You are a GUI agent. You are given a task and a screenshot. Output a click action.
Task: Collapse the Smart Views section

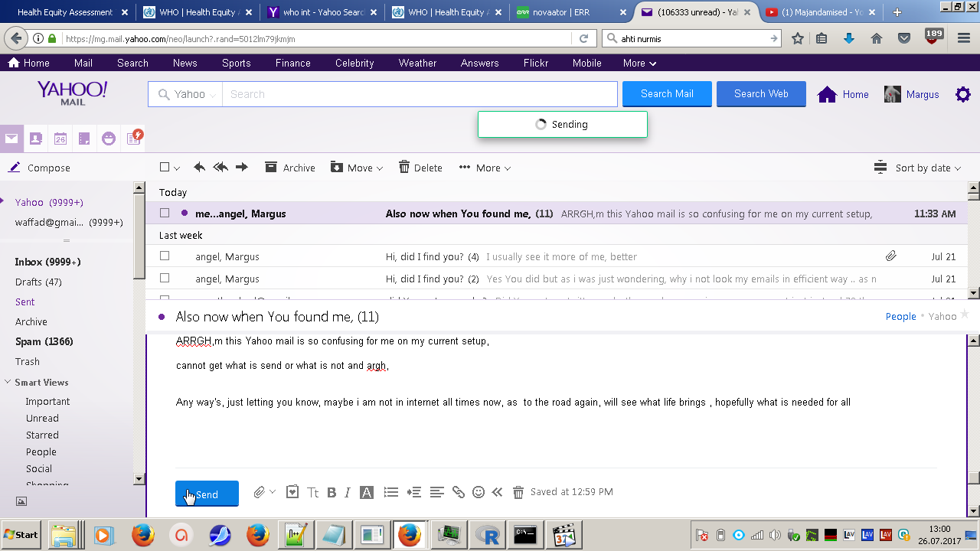[x=8, y=382]
